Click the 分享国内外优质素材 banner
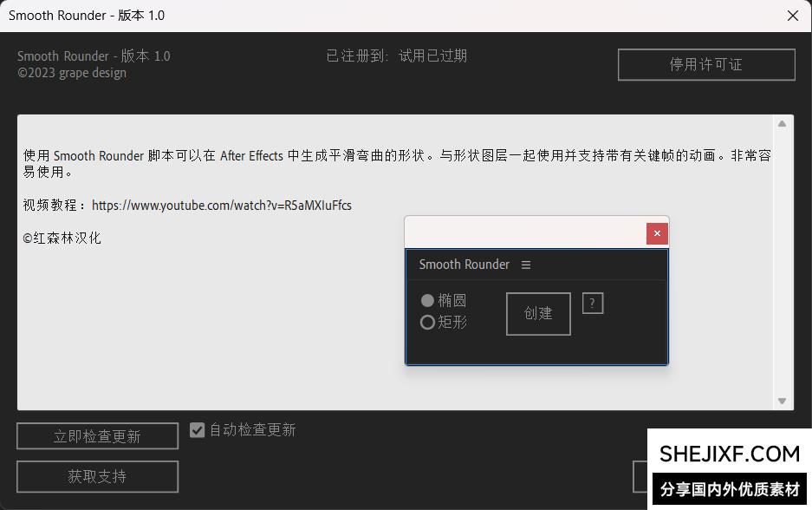The height and width of the screenshot is (510, 812). click(x=730, y=489)
